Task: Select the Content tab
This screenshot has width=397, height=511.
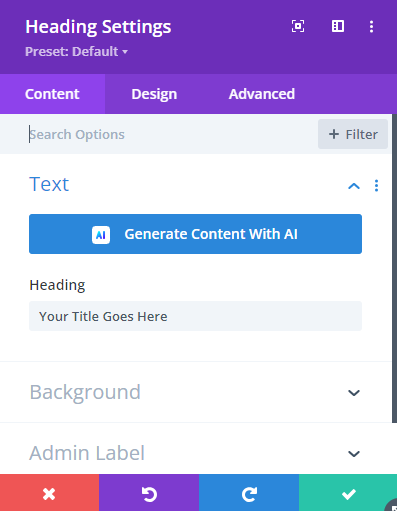Action: pyautogui.click(x=52, y=94)
